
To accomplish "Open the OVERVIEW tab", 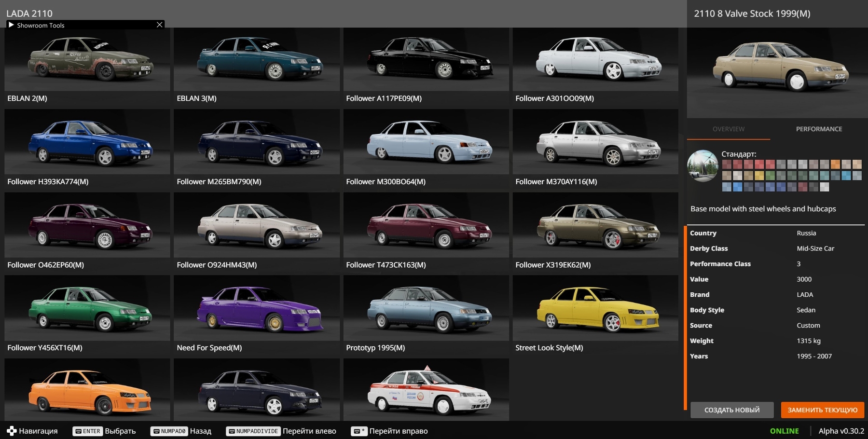I will [728, 129].
